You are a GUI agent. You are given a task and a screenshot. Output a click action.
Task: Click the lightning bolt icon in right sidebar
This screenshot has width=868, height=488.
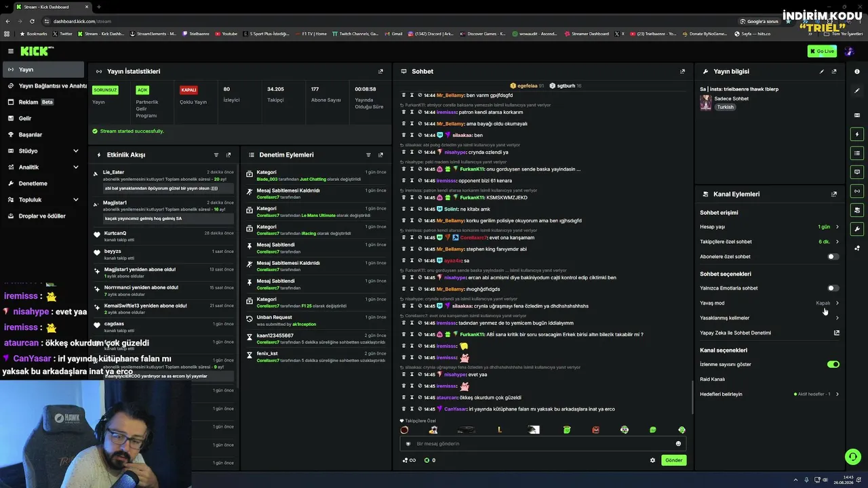pyautogui.click(x=857, y=134)
